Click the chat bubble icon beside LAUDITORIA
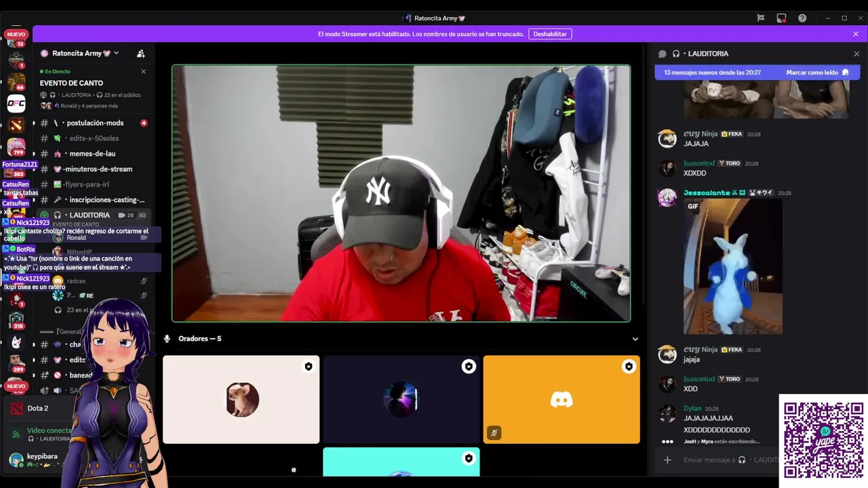The width and height of the screenshot is (868, 488). [x=663, y=54]
